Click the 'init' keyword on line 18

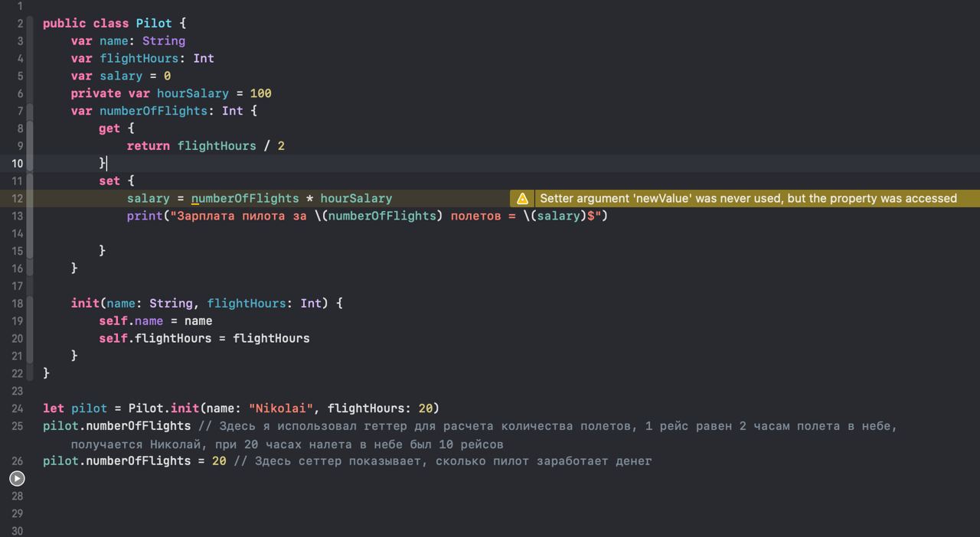(x=85, y=303)
